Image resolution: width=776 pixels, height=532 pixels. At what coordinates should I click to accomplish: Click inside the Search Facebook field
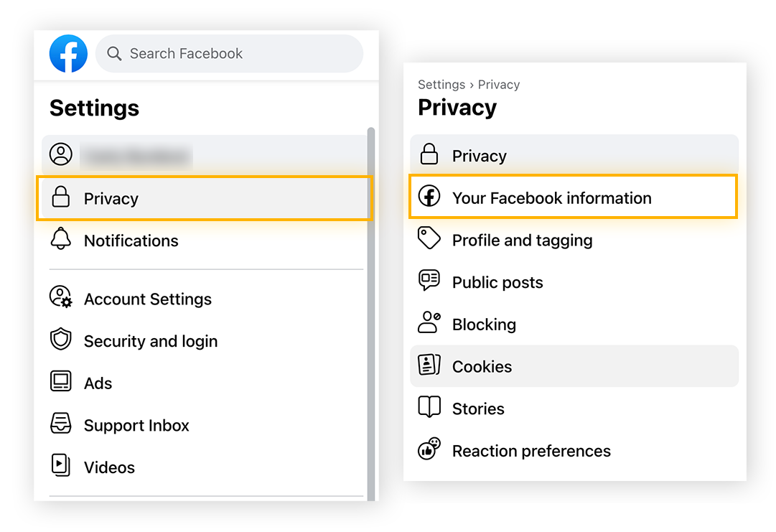pos(229,53)
